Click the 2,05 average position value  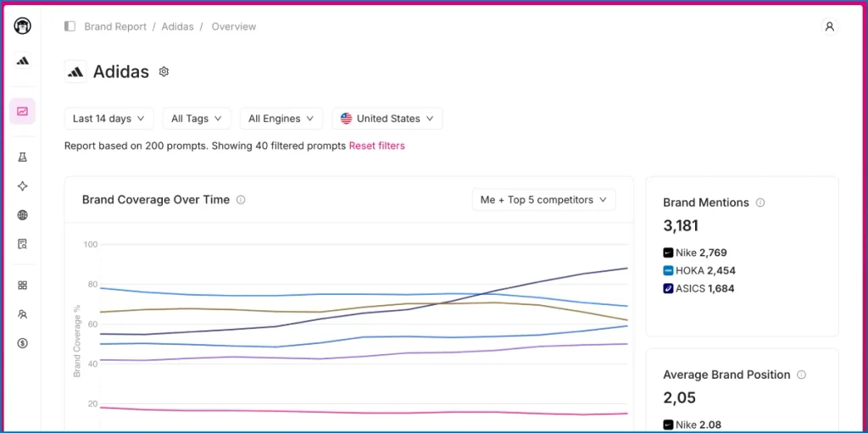click(679, 398)
